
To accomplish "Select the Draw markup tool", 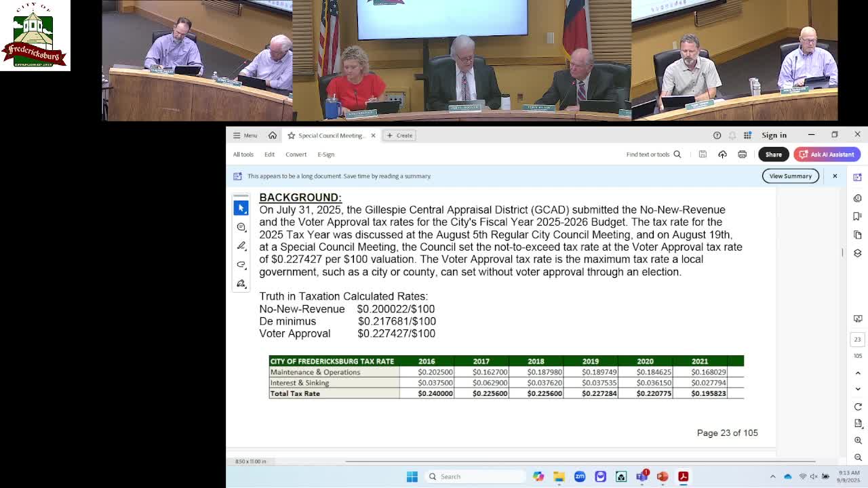I will (241, 265).
